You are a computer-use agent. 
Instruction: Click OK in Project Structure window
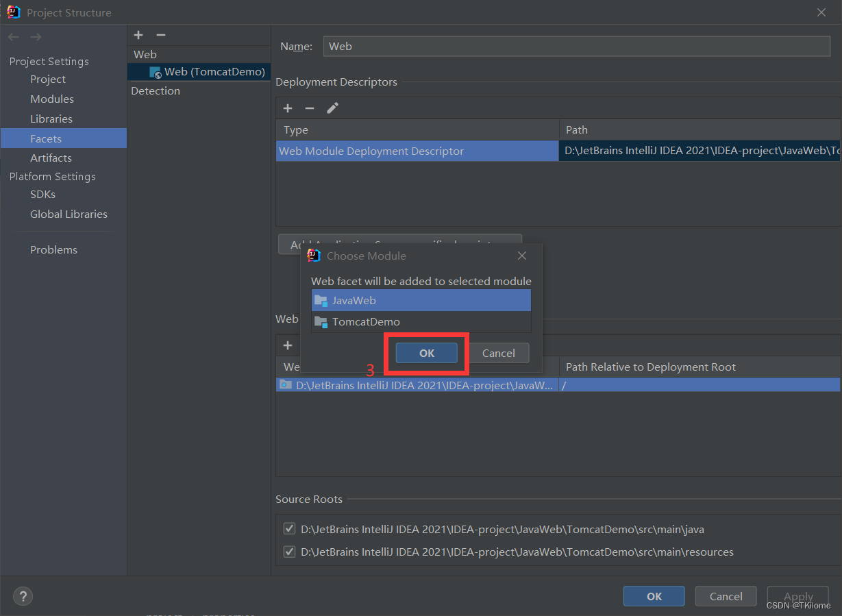click(x=654, y=596)
